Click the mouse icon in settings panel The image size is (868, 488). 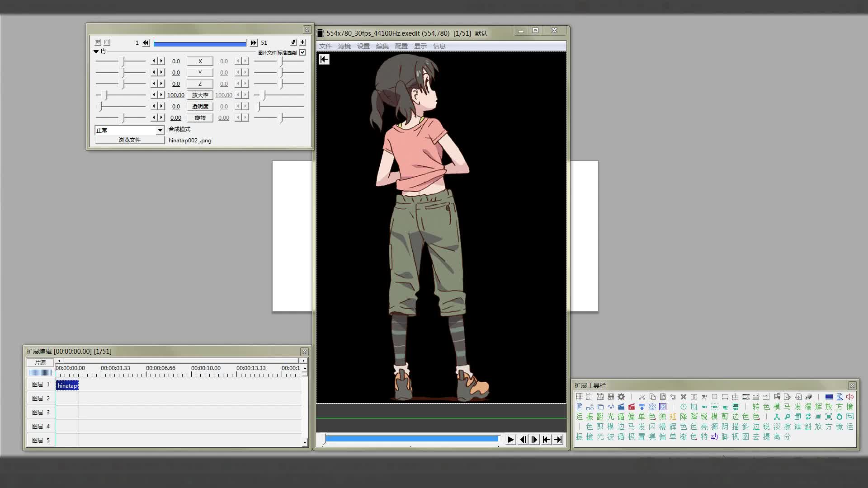click(104, 52)
